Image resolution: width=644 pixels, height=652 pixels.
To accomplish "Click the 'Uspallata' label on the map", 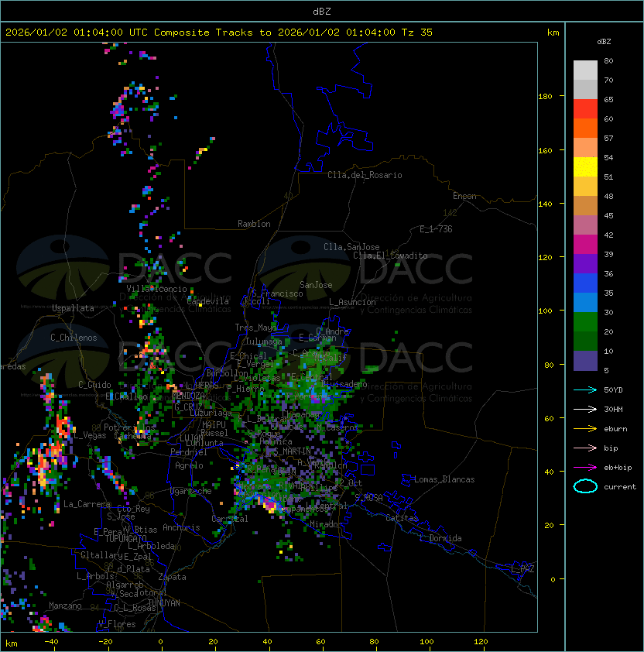I will click(x=73, y=308).
